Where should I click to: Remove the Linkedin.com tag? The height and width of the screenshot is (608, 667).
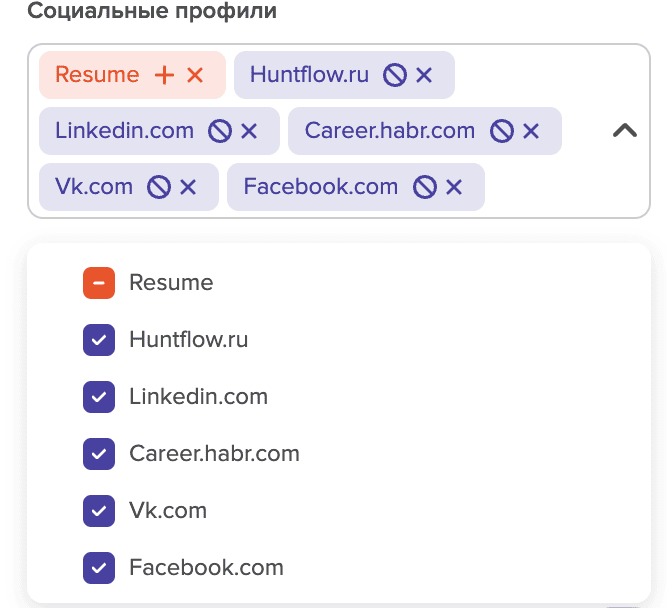point(249,131)
